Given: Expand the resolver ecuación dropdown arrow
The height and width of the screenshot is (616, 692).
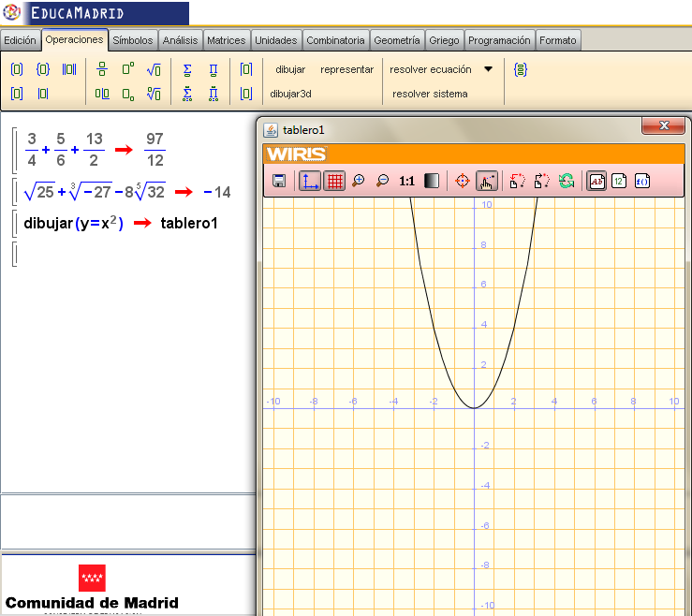Looking at the screenshot, I should coord(488,69).
